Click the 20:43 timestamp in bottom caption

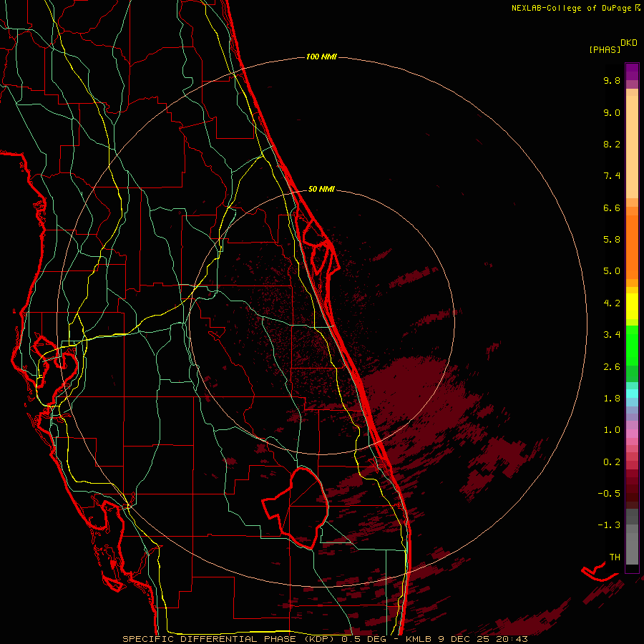coord(512,639)
